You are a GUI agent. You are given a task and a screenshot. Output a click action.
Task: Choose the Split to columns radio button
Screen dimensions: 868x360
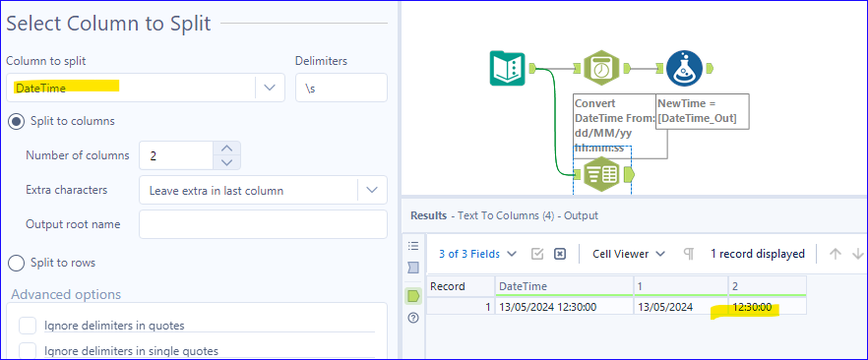click(16, 121)
